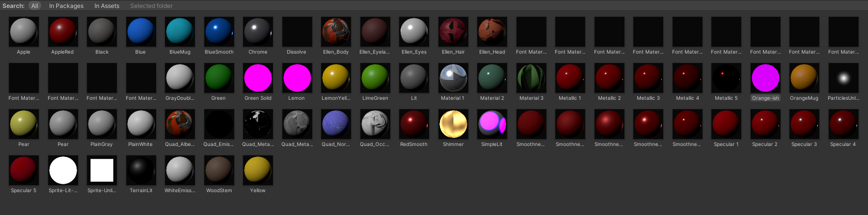The height and width of the screenshot is (215, 868).
Task: Select the TerrainLit material
Action: [141, 170]
